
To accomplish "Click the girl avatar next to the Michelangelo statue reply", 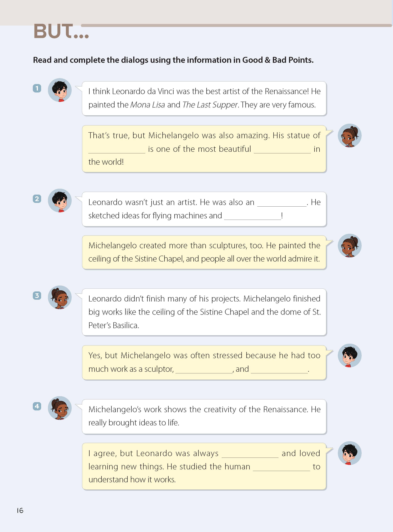I will tap(349, 135).
